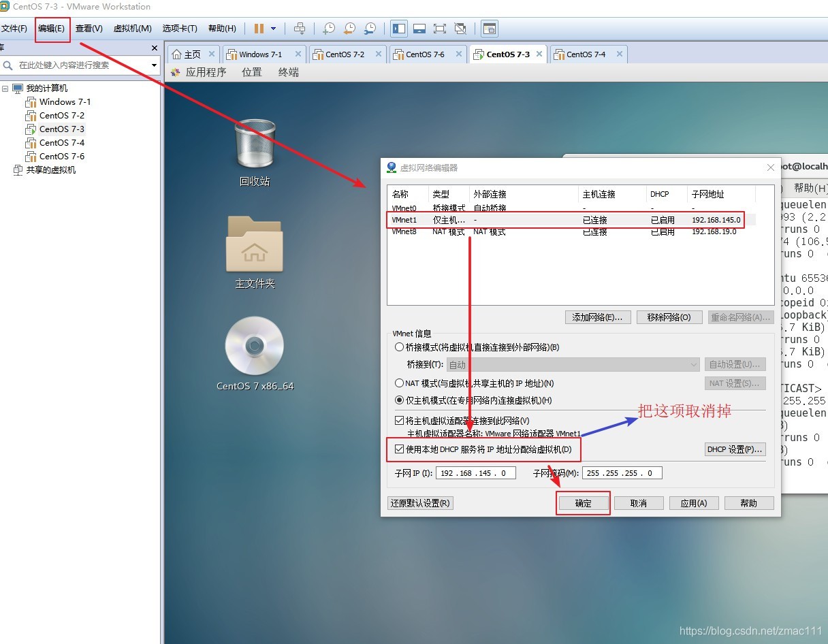
Task: Close the library panel with its X
Action: coord(155,48)
